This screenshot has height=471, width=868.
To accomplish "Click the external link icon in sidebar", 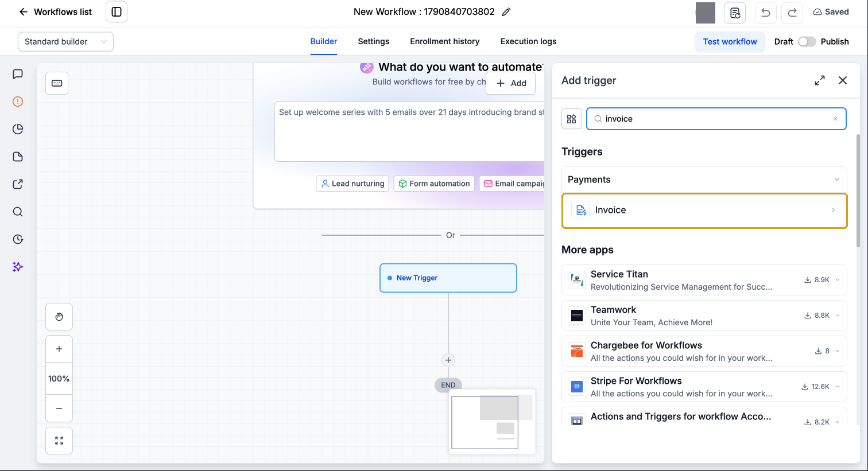I will [x=18, y=184].
